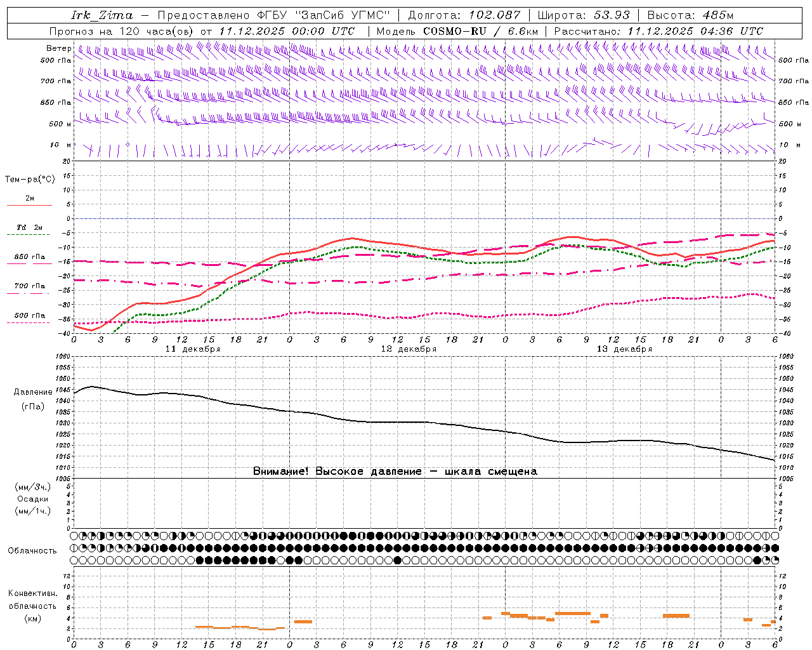The height and width of the screenshot is (650, 812).
Task: Click the 'Высота: 485м' elevation value
Action: [x=690, y=15]
